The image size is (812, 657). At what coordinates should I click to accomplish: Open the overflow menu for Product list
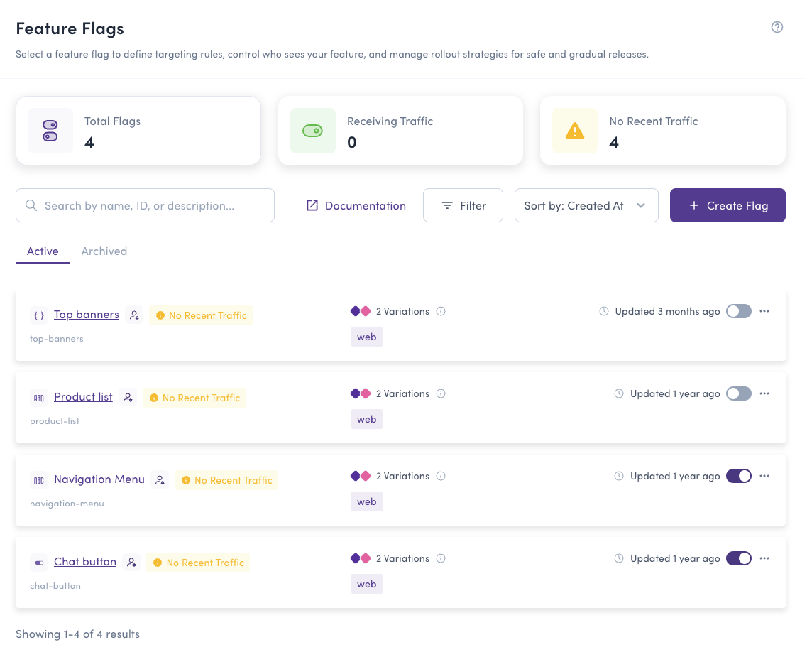(764, 393)
